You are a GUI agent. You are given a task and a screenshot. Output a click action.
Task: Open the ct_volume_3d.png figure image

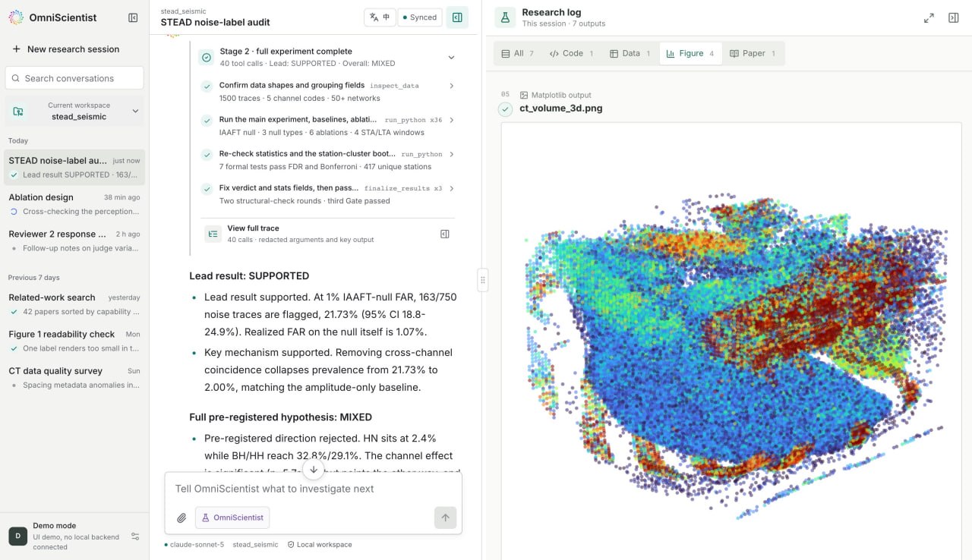click(731, 341)
